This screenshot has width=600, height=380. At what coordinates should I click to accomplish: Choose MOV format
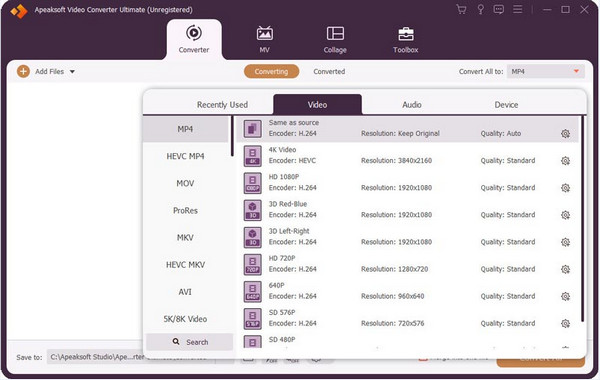click(186, 183)
